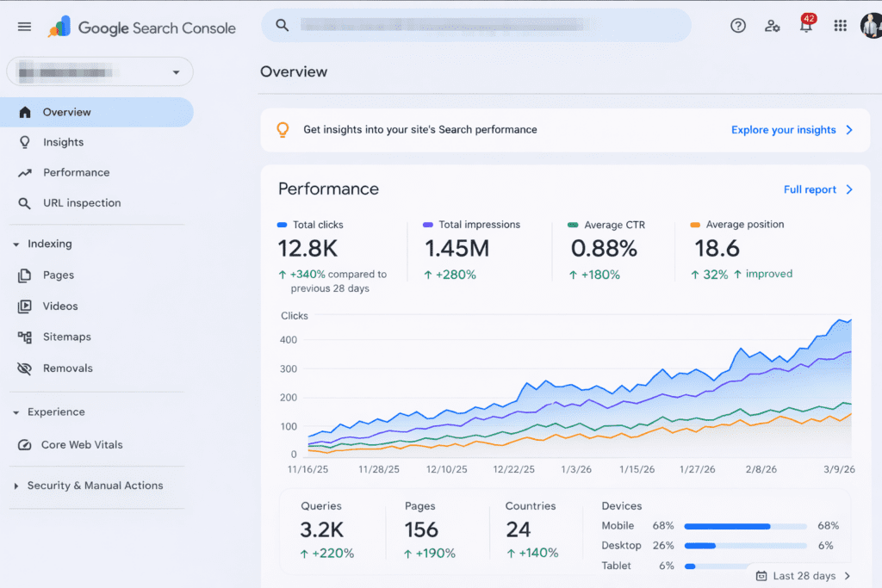Click the calendar icon beside Last 28 days
The image size is (882, 588).
pyautogui.click(x=761, y=576)
